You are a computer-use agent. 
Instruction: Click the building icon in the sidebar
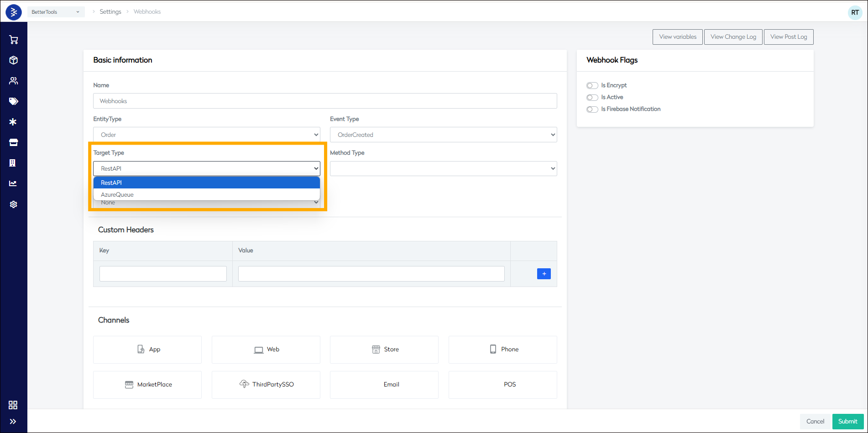tap(14, 162)
